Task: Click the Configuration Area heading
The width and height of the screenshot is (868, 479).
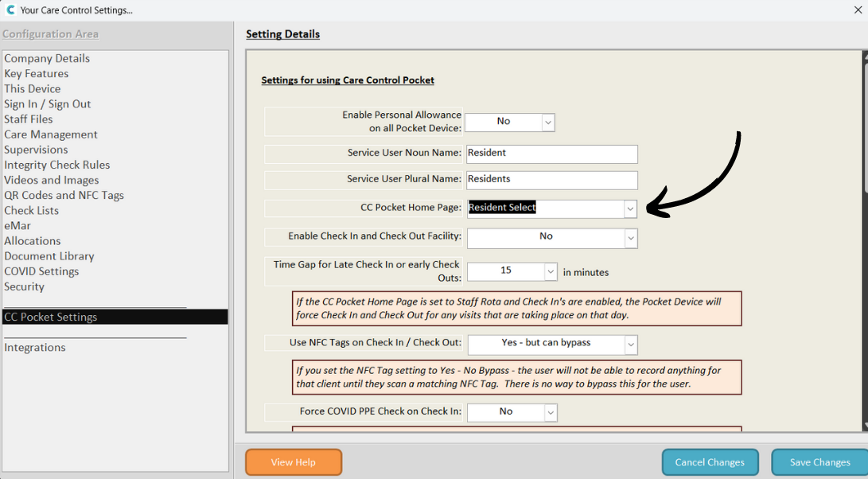Action: click(50, 34)
